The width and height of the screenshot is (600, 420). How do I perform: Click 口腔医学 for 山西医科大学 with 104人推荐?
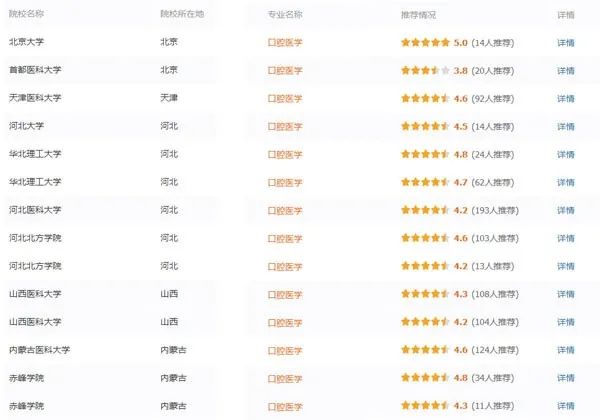point(285,322)
